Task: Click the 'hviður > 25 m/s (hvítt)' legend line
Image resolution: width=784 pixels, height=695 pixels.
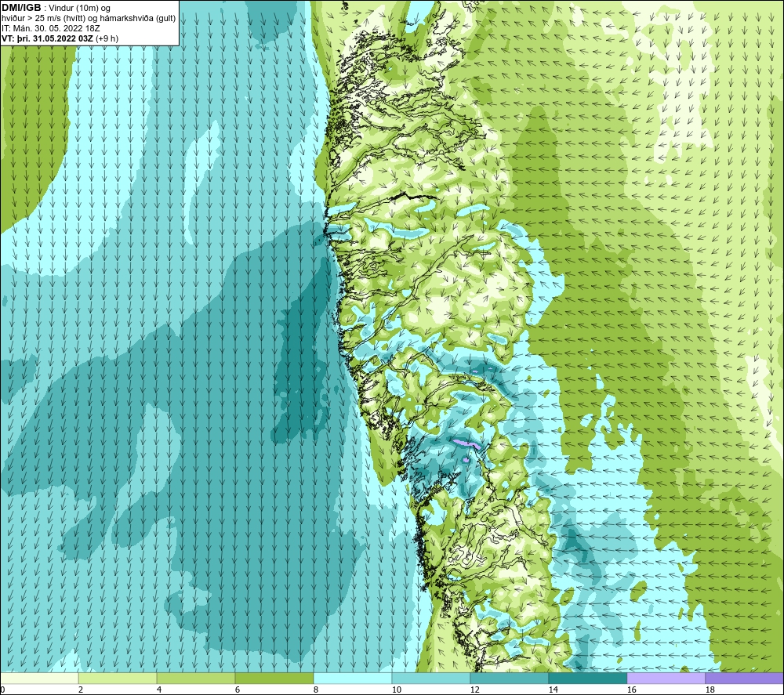Action: coord(89,19)
